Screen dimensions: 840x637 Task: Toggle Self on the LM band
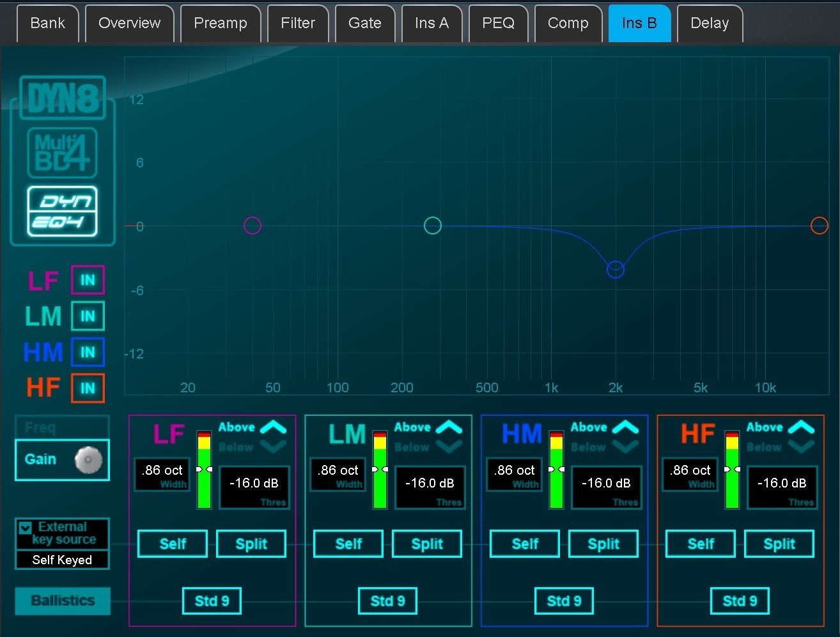348,544
